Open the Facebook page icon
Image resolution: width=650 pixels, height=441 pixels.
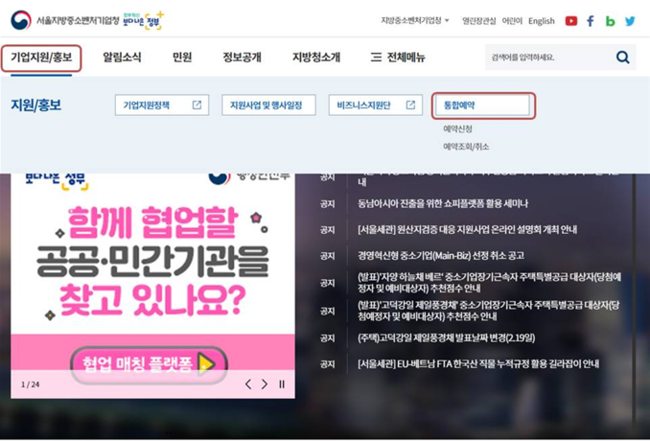point(590,21)
